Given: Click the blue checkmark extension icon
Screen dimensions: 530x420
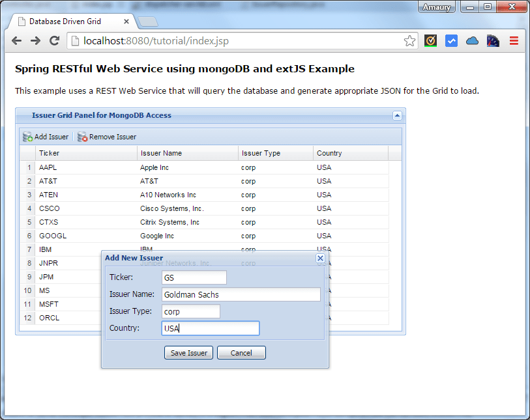Looking at the screenshot, I should click(x=451, y=40).
